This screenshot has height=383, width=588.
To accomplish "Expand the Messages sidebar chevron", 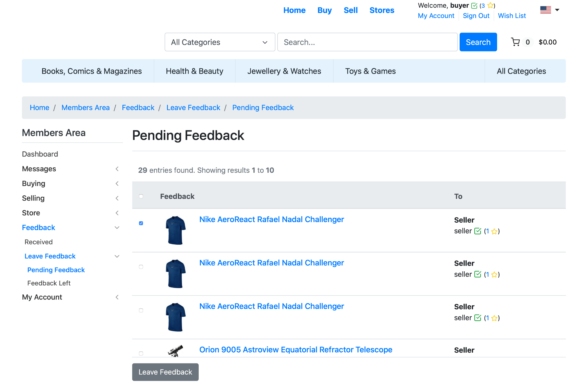I will 117,169.
